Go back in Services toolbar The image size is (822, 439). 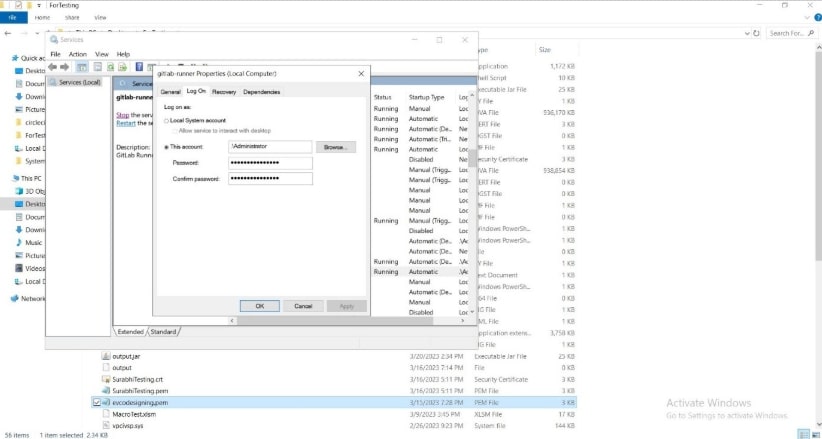52,67
